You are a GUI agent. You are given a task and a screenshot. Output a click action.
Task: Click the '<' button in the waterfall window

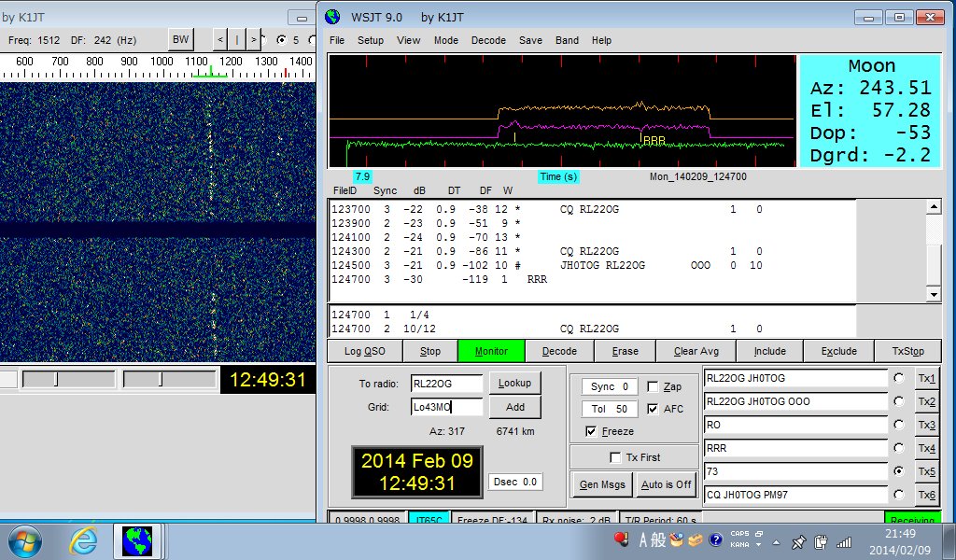[220, 40]
